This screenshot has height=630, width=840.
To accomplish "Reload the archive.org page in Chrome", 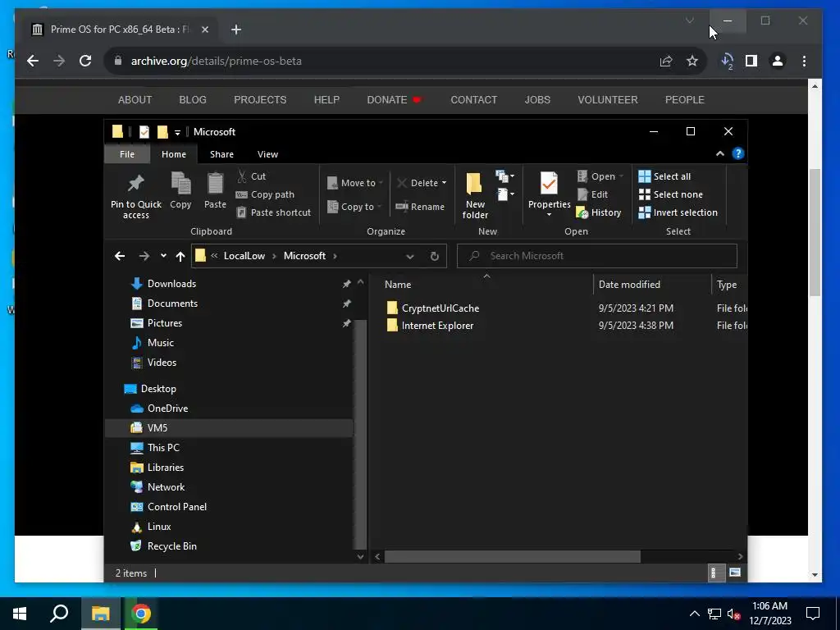I will point(85,61).
